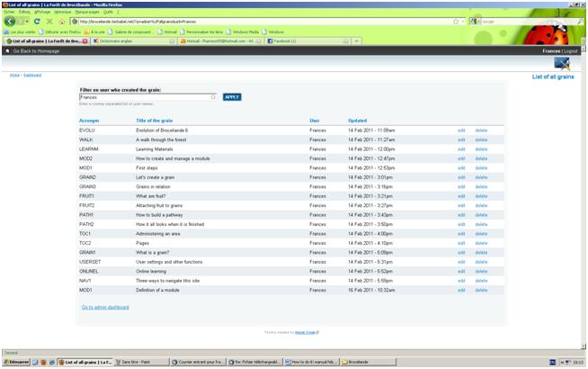588x369 pixels.
Task: Click edit for the GRAIN2 grain
Action: (461, 177)
